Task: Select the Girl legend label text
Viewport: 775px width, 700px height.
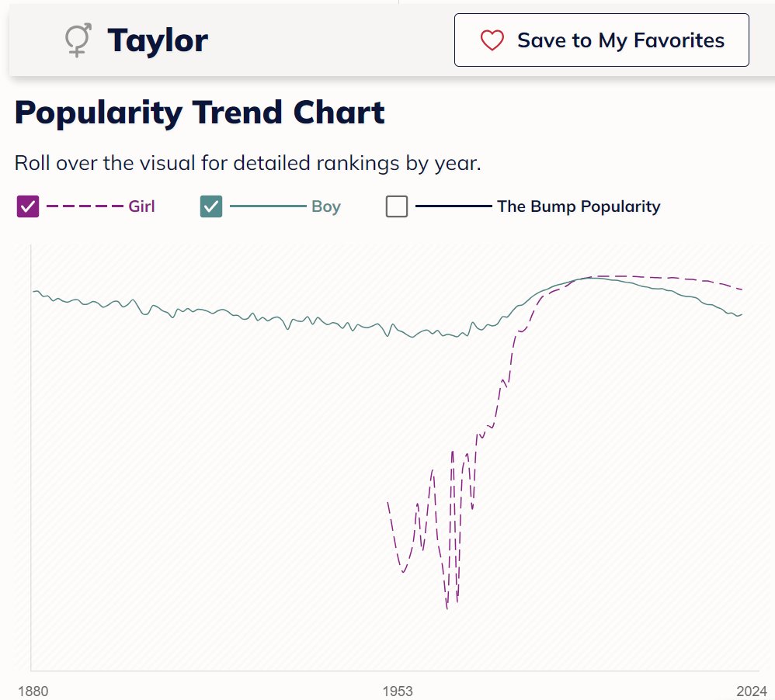Action: 142,206
